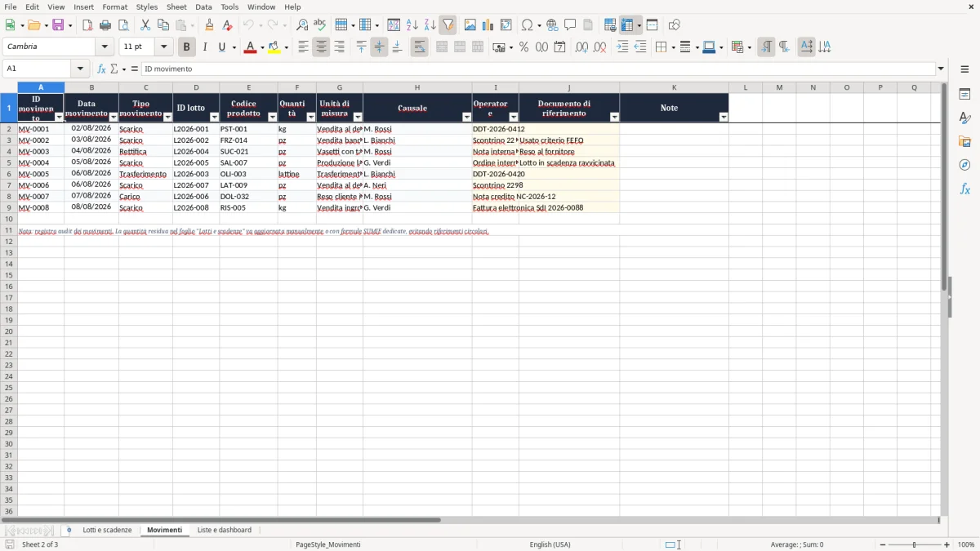
Task: Toggle Align Left
Action: (x=303, y=47)
